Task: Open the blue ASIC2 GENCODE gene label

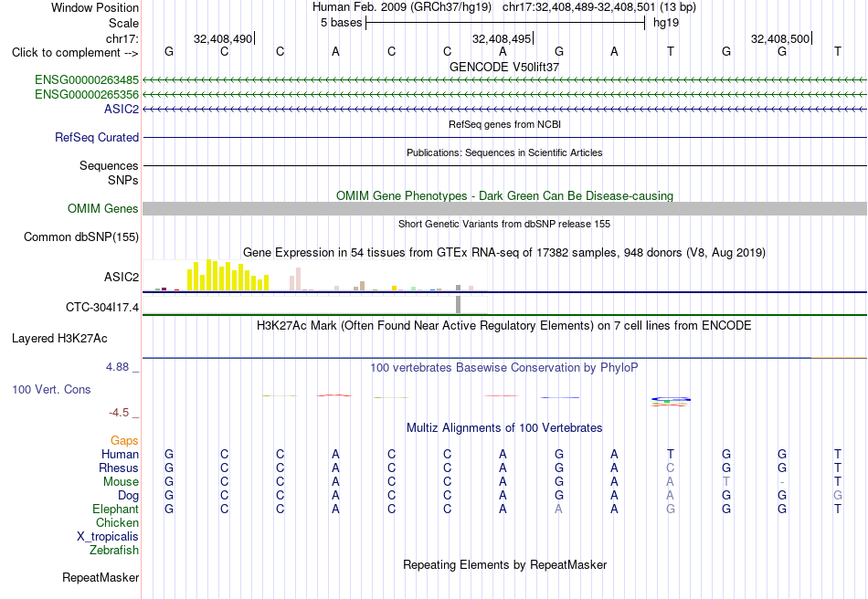Action: [122, 109]
